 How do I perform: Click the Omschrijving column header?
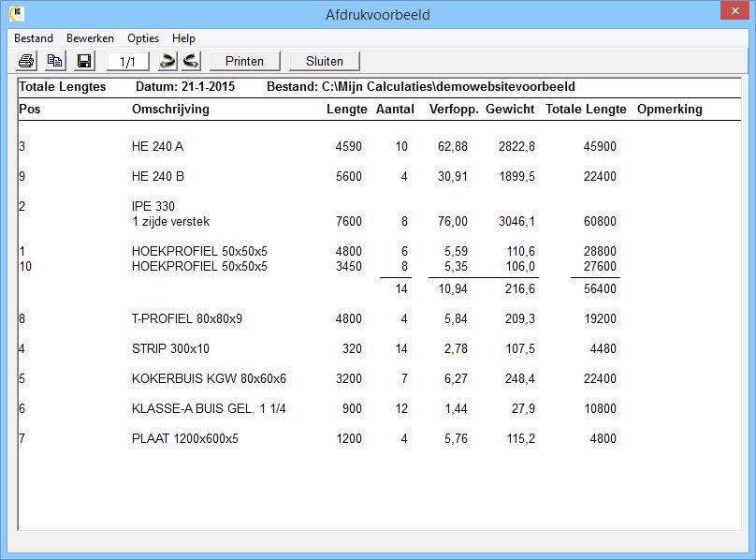(x=170, y=110)
